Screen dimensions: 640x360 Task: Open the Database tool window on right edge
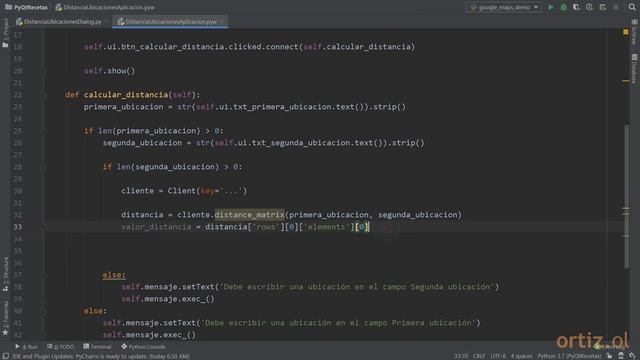pyautogui.click(x=634, y=69)
